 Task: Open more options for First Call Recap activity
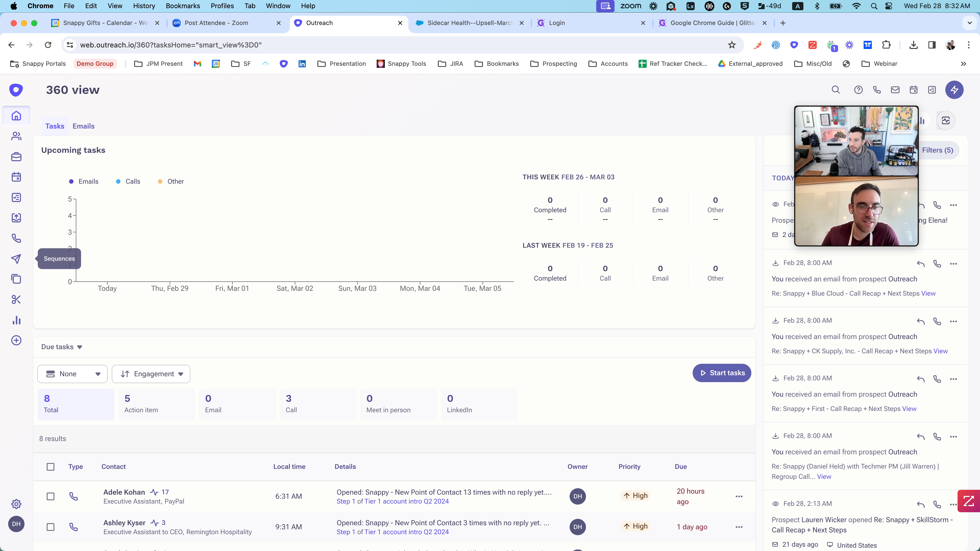(953, 379)
